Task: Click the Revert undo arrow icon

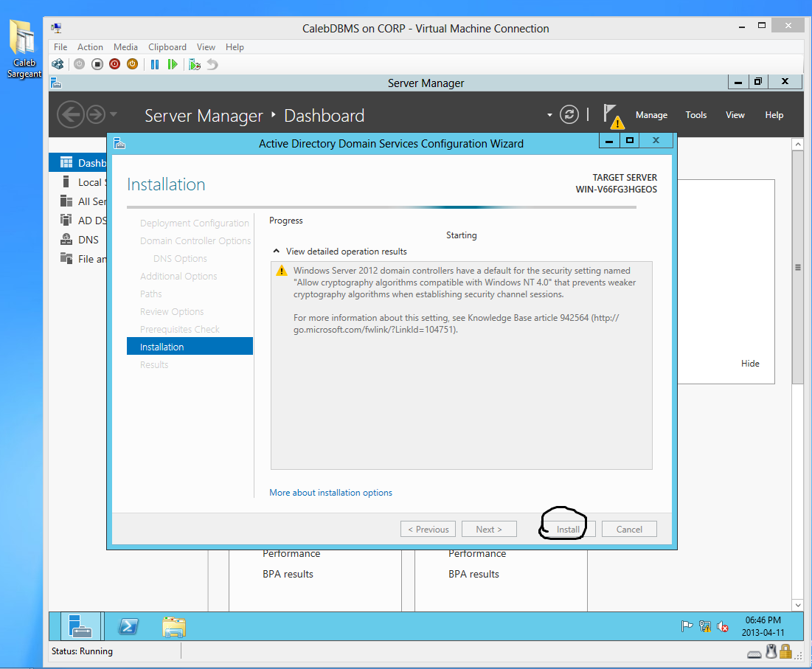Action: 212,64
